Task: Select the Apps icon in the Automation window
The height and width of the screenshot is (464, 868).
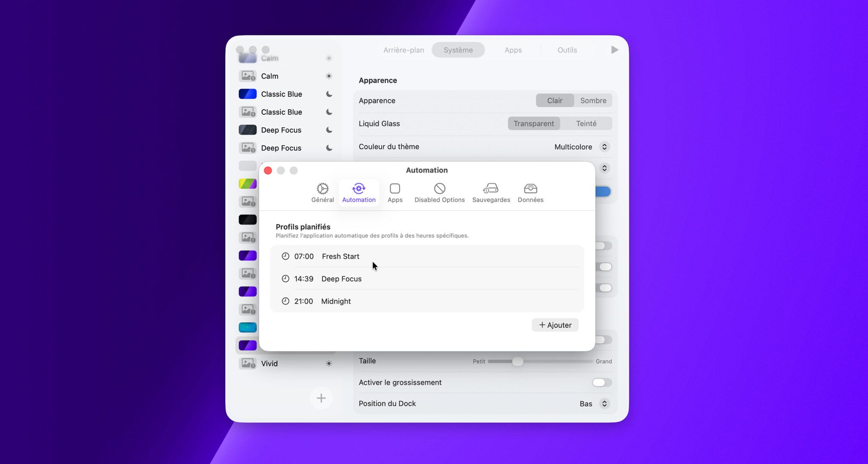Action: (x=395, y=192)
